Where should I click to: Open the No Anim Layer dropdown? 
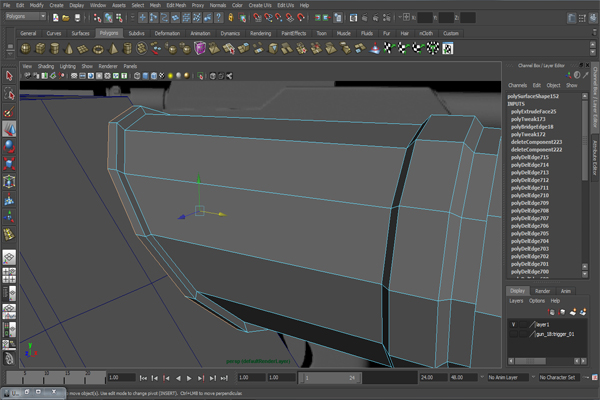tap(507, 377)
